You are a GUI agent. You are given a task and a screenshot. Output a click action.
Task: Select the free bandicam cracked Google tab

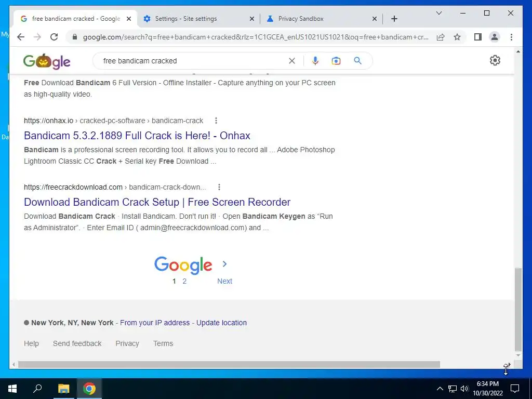[x=75, y=19]
